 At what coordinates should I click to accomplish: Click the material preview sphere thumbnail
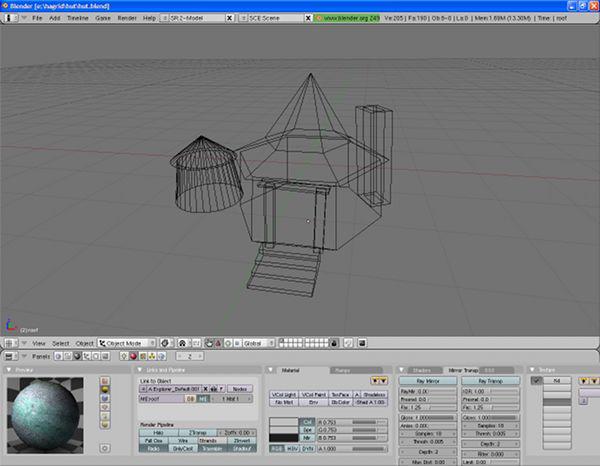(45, 415)
